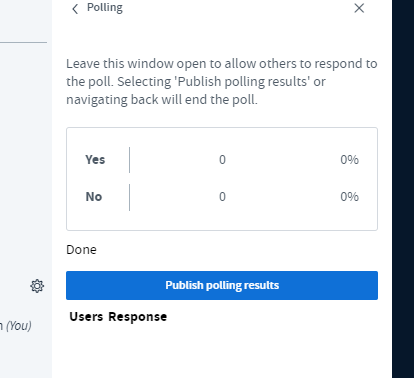Click the poll instructions paragraph
The height and width of the screenshot is (378, 414).
coord(222,82)
